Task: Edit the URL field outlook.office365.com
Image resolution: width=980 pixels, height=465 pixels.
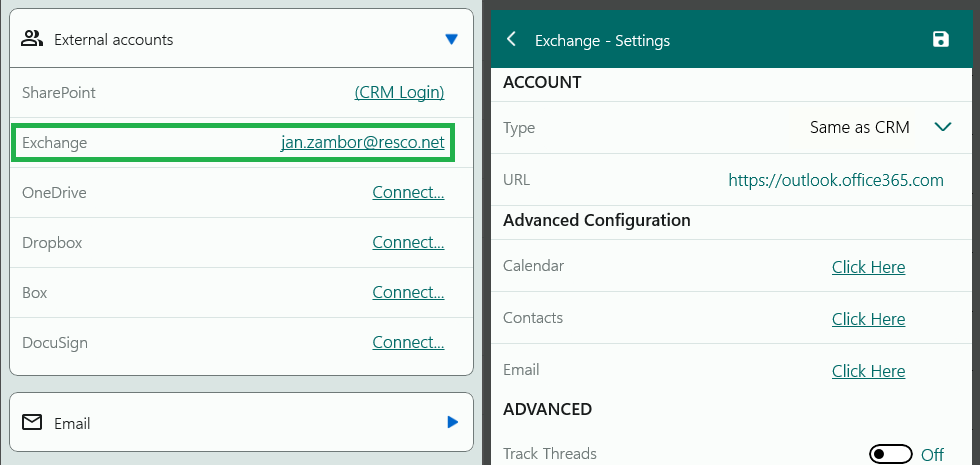Action: [835, 181]
